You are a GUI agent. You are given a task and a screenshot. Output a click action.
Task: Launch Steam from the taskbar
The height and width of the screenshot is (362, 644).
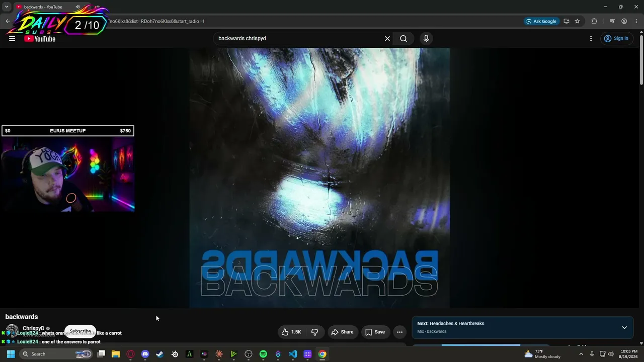tap(160, 354)
